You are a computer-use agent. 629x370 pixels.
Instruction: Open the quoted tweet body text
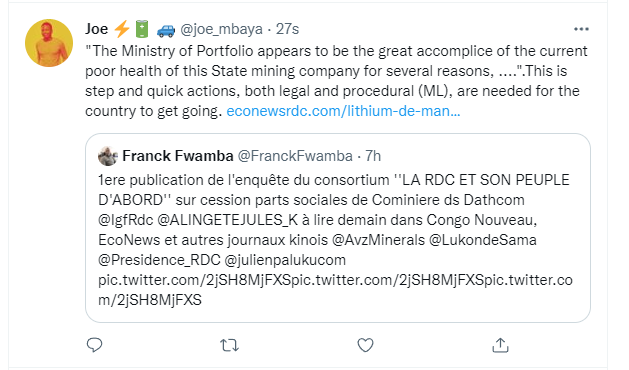(335, 240)
